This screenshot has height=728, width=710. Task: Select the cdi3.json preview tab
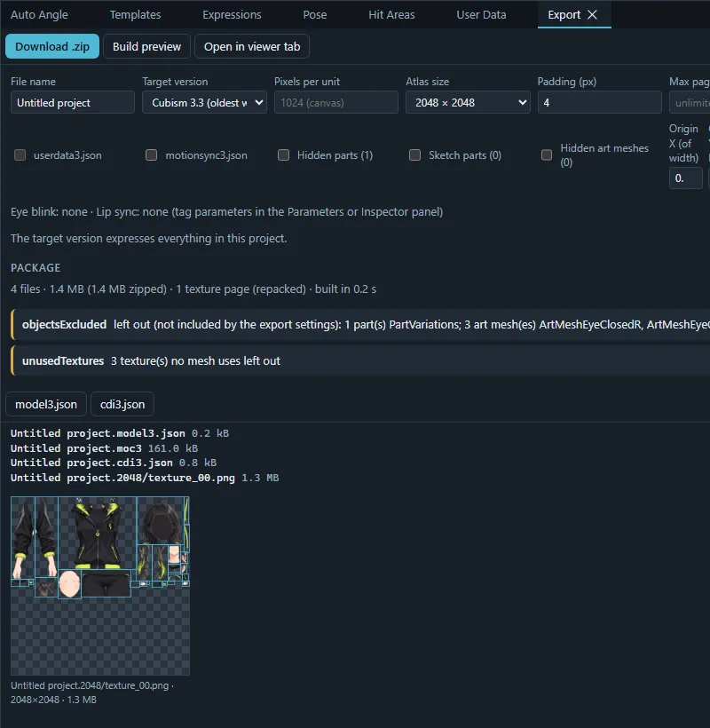coord(122,404)
